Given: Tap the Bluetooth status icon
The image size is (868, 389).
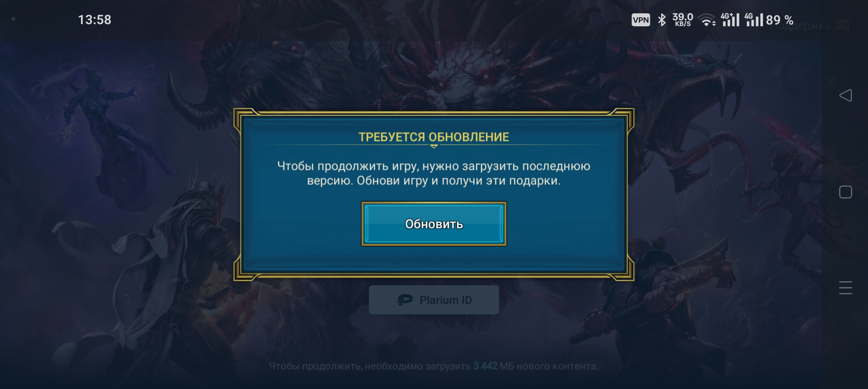Looking at the screenshot, I should [x=661, y=20].
